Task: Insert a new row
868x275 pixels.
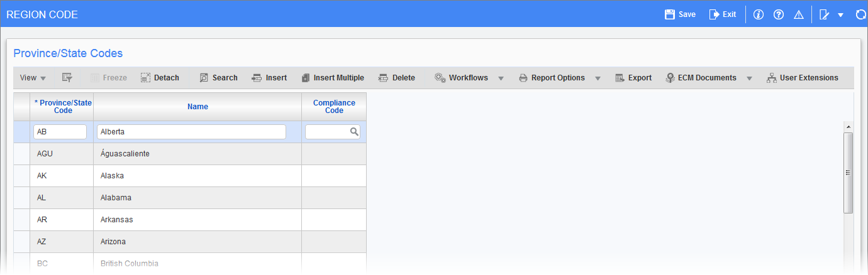Action: tap(269, 78)
